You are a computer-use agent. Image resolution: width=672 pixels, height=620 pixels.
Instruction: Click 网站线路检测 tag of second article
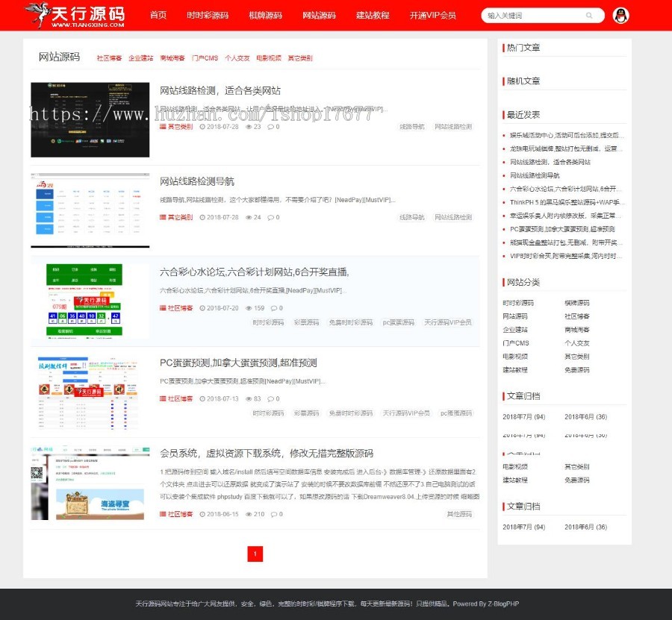[453, 218]
